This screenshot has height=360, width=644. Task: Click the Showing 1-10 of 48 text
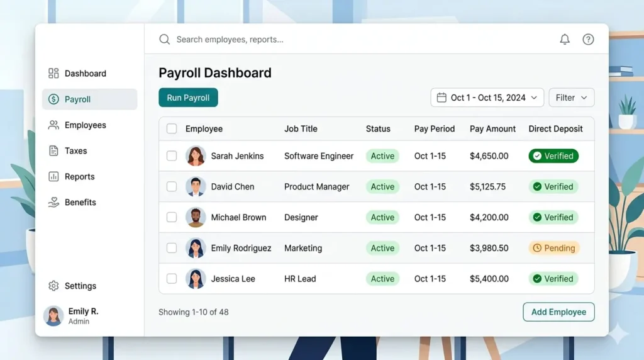point(194,312)
